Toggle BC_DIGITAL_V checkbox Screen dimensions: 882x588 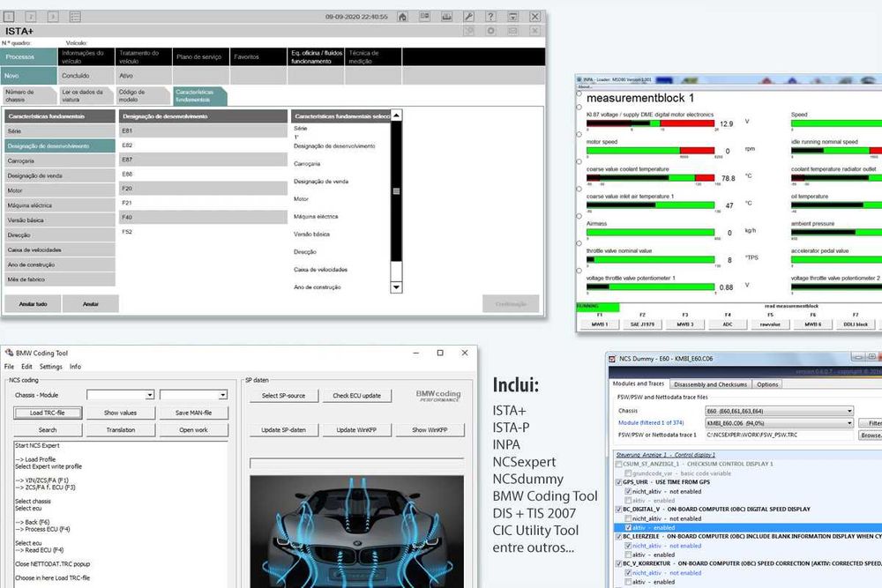(619, 510)
